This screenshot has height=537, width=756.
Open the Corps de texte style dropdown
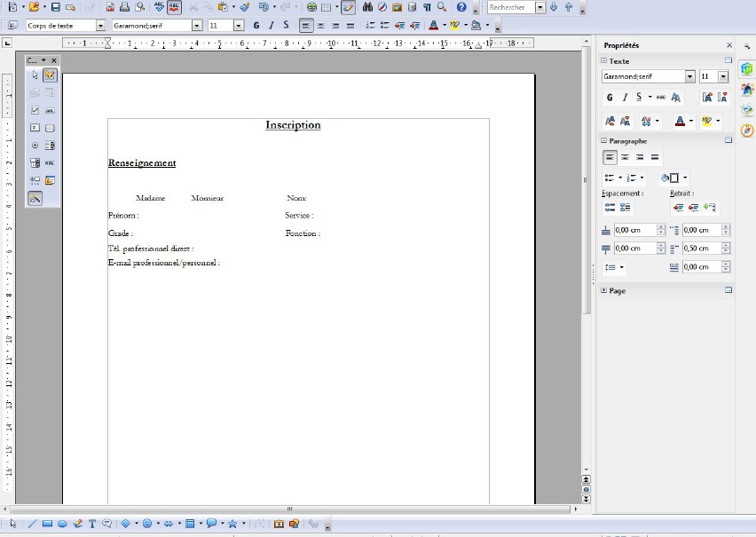(100, 26)
